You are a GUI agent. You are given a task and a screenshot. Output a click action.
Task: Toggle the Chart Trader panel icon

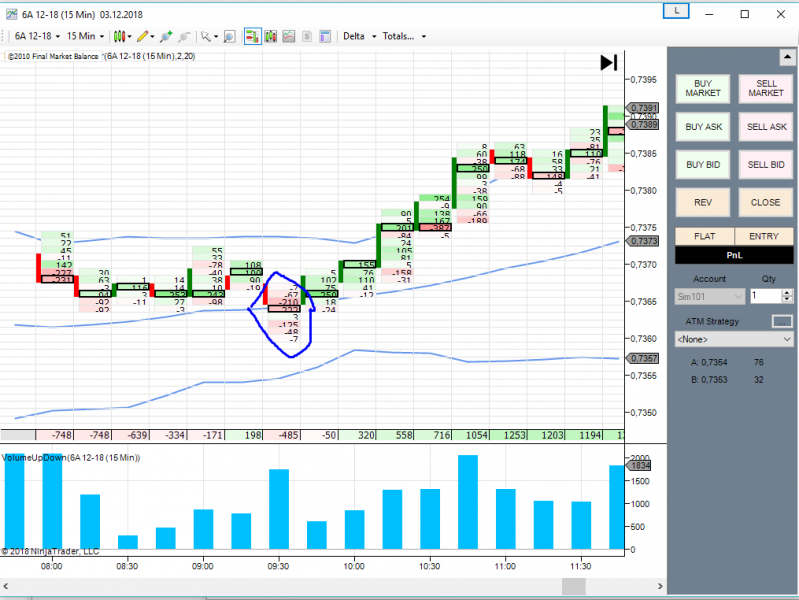point(253,36)
